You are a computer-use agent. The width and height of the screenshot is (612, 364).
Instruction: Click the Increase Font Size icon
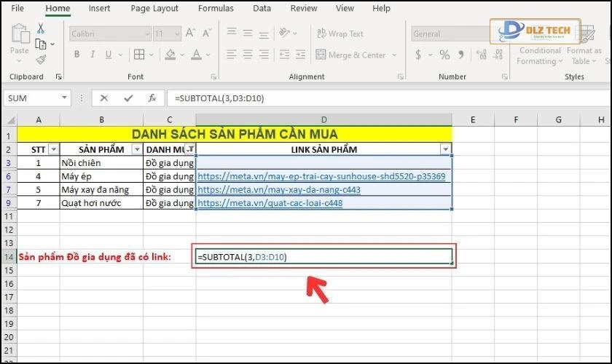(x=191, y=34)
